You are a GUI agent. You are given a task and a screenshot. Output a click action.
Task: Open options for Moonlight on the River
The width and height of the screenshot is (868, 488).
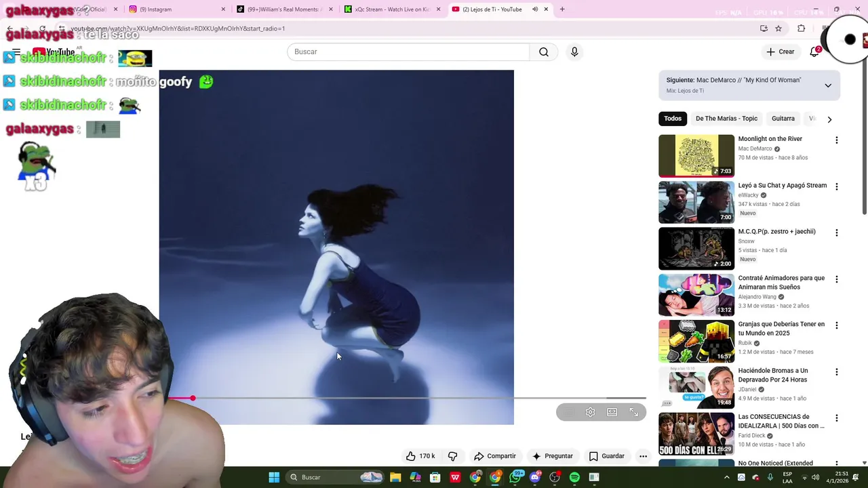836,140
